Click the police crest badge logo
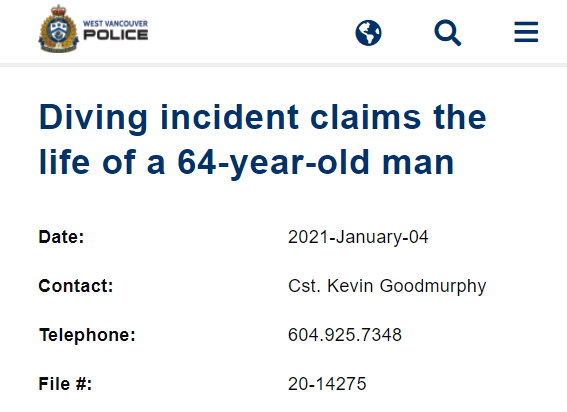Screen dimensions: 567x412 pos(58,29)
